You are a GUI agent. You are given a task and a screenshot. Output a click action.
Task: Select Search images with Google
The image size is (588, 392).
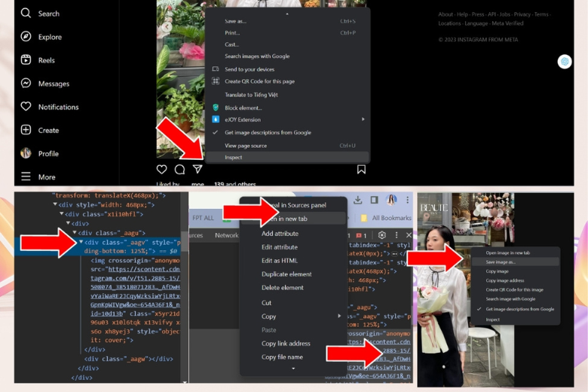pyautogui.click(x=257, y=57)
